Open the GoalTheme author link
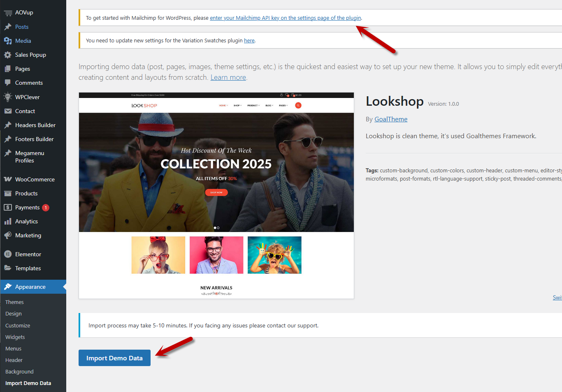Image resolution: width=562 pixels, height=392 pixels. [391, 119]
